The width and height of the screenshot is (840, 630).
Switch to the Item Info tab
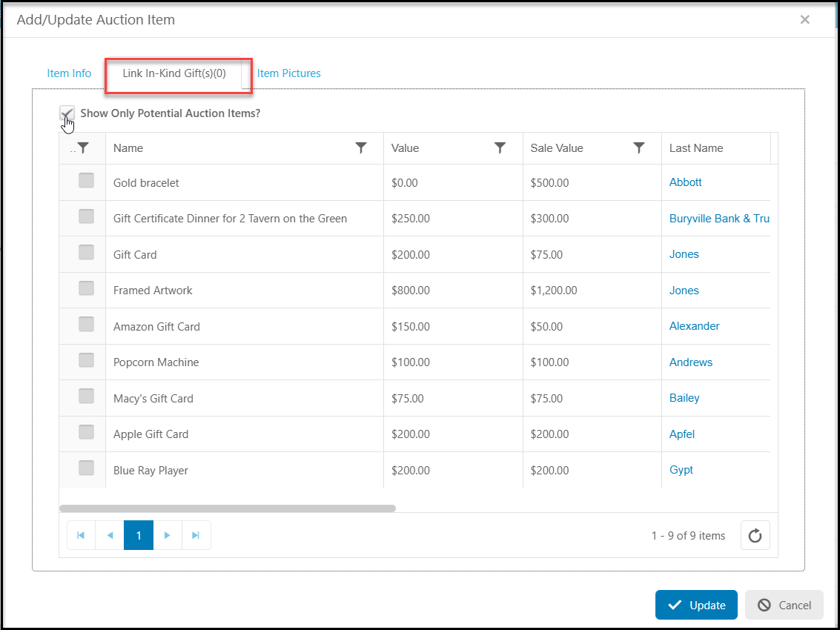[69, 73]
